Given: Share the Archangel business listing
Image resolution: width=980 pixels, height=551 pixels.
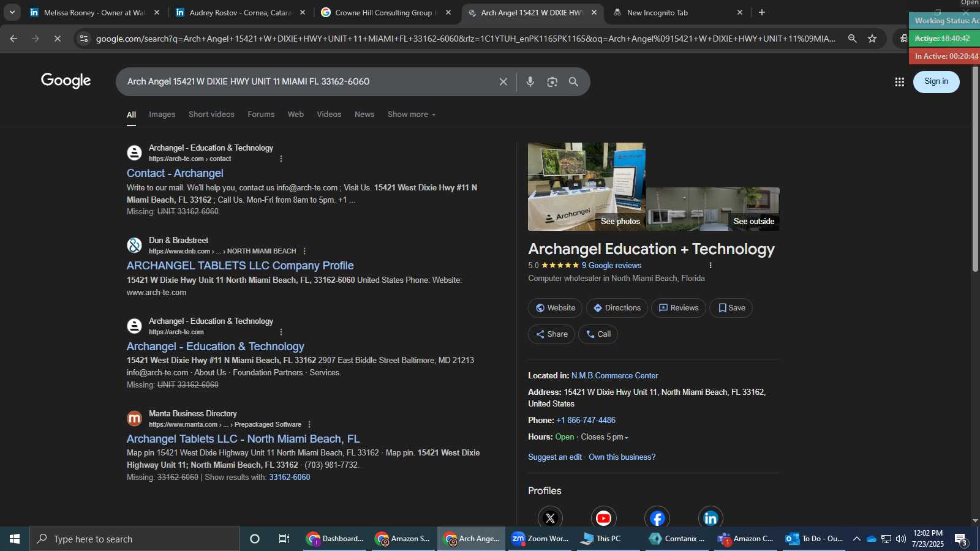Looking at the screenshot, I should [551, 334].
